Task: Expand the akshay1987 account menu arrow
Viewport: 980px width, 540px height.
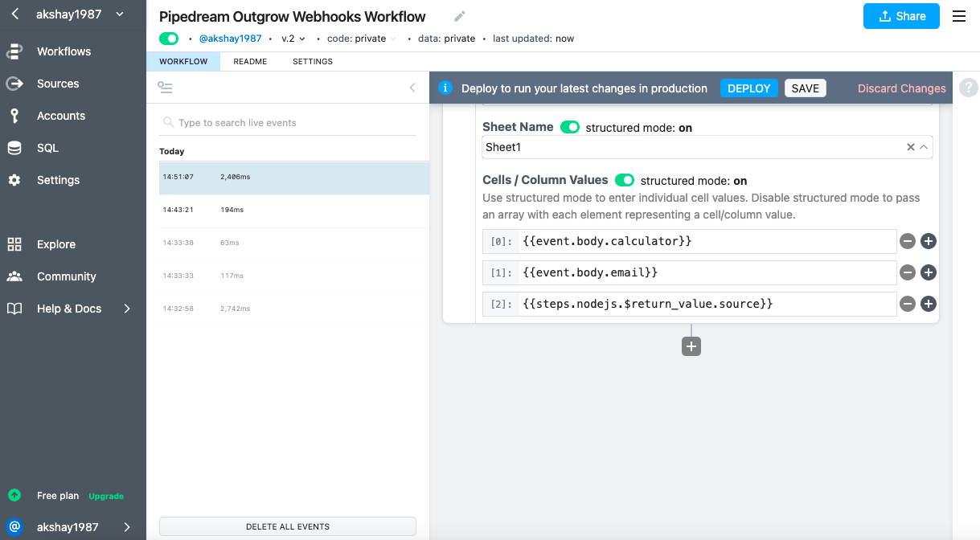Action: [127, 527]
